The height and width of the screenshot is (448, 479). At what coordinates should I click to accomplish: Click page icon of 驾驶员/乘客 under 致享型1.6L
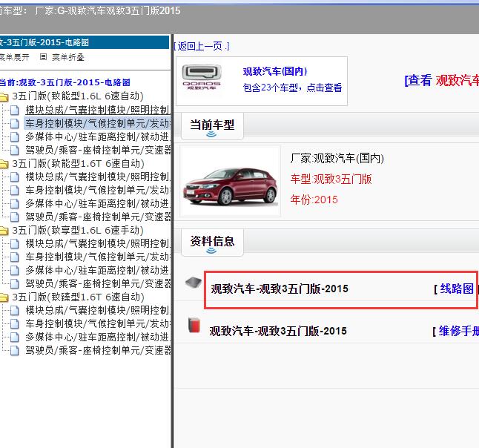pos(14,283)
